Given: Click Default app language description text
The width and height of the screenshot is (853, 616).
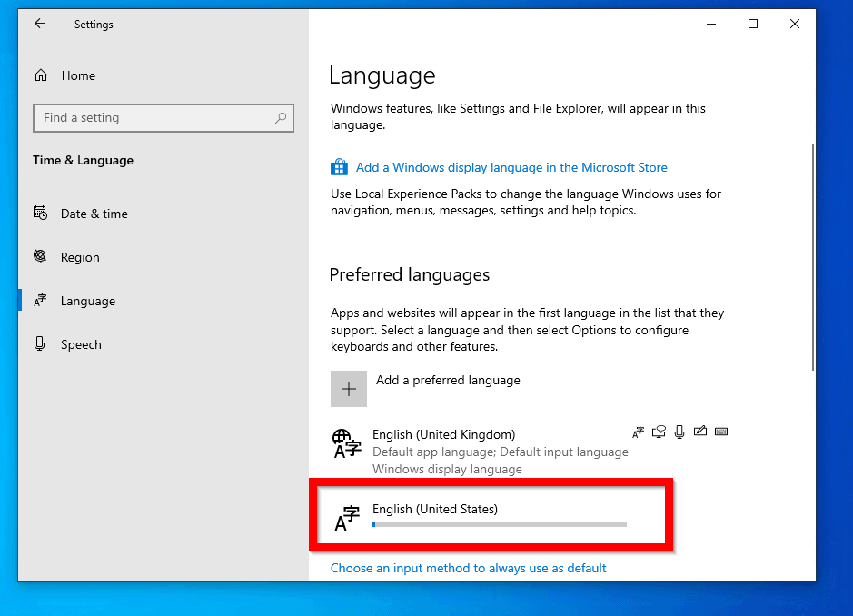Looking at the screenshot, I should pyautogui.click(x=500, y=452).
